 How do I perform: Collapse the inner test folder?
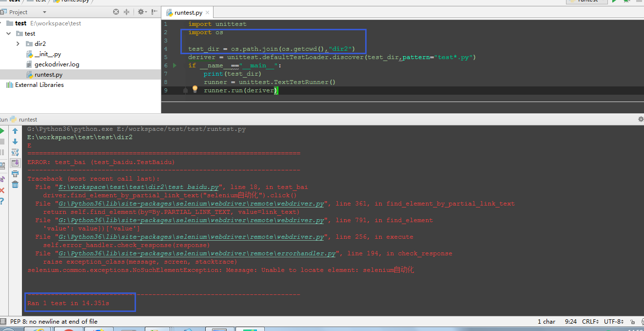click(9, 34)
